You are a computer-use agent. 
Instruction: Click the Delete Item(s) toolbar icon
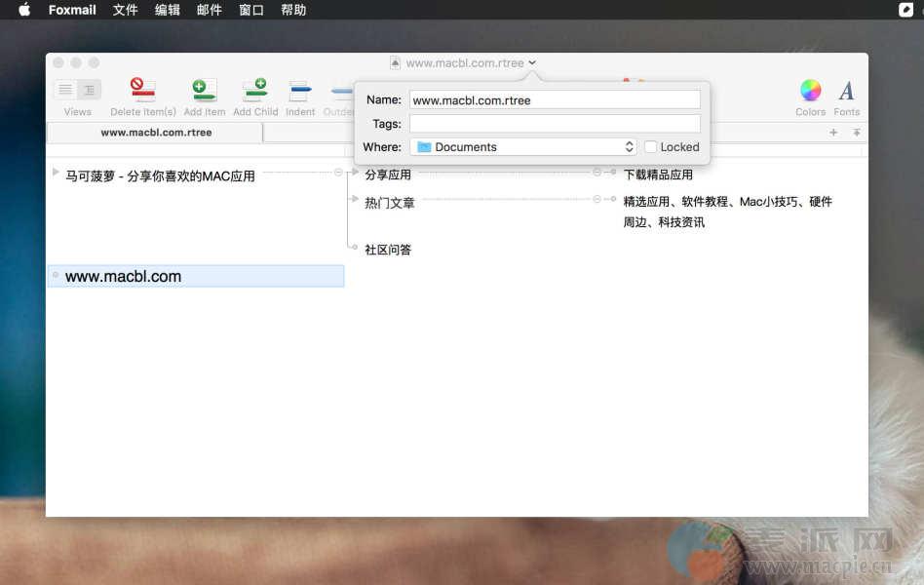[143, 91]
